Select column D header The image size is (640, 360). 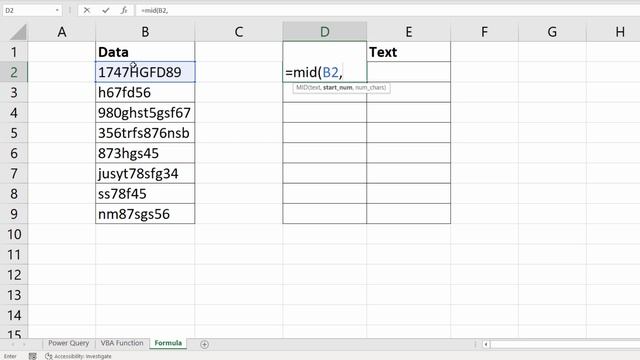coord(324,32)
